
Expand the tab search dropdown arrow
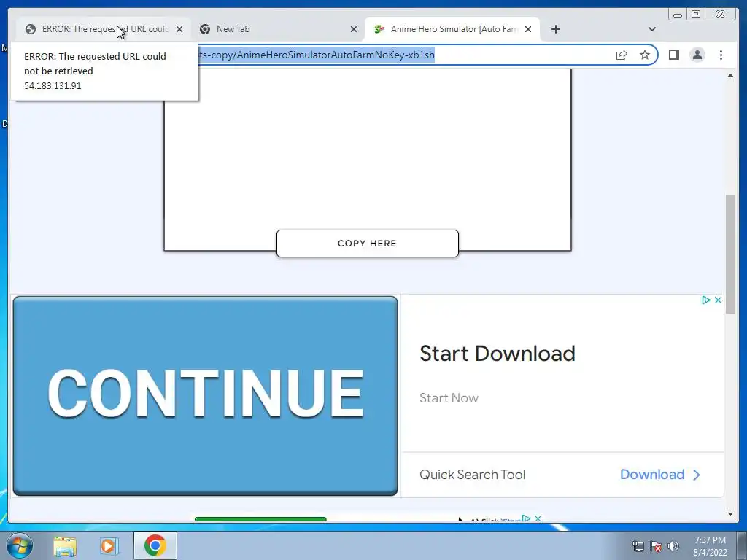(652, 29)
